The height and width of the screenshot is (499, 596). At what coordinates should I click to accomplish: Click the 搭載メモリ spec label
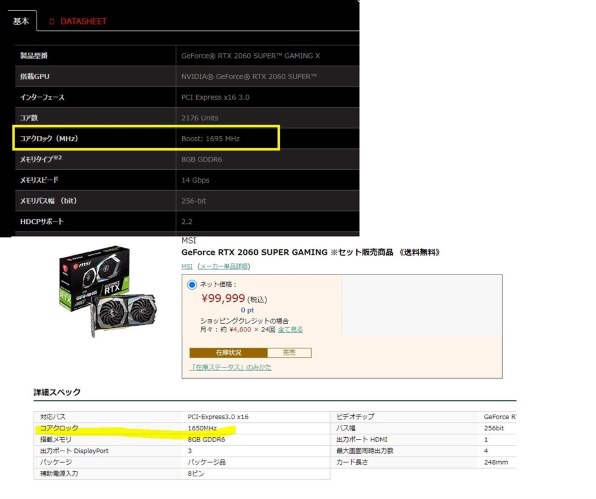(55, 440)
